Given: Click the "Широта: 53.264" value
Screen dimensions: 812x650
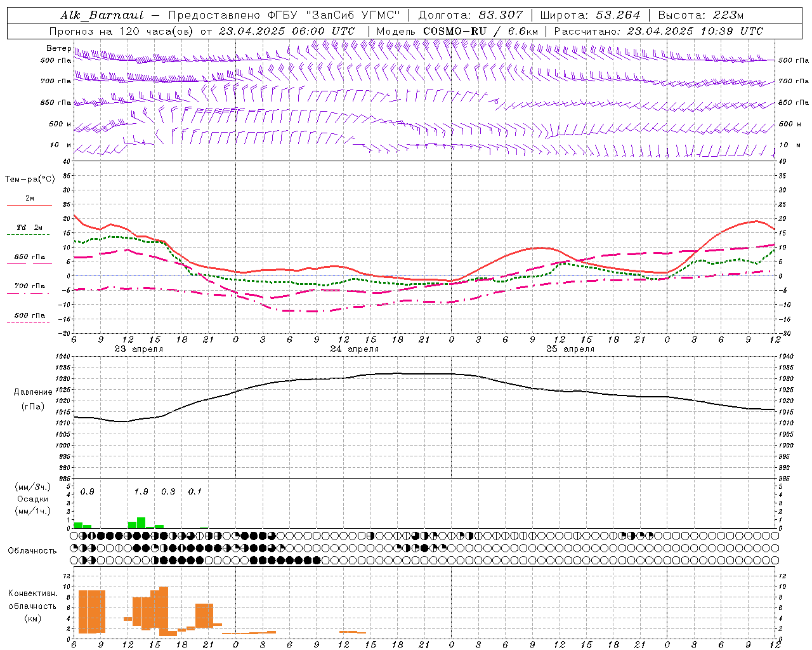Looking at the screenshot, I should click(x=590, y=15).
